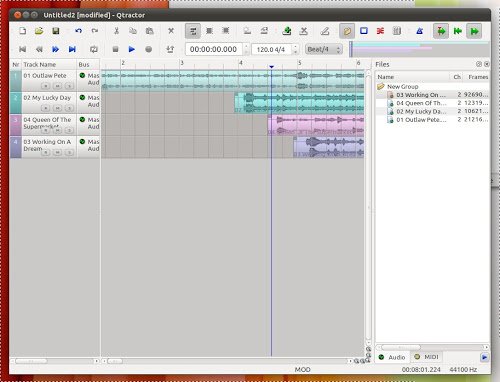Select 04 Queen Of Th file in list
Viewport: 500px width, 382px height.
[x=433, y=103]
